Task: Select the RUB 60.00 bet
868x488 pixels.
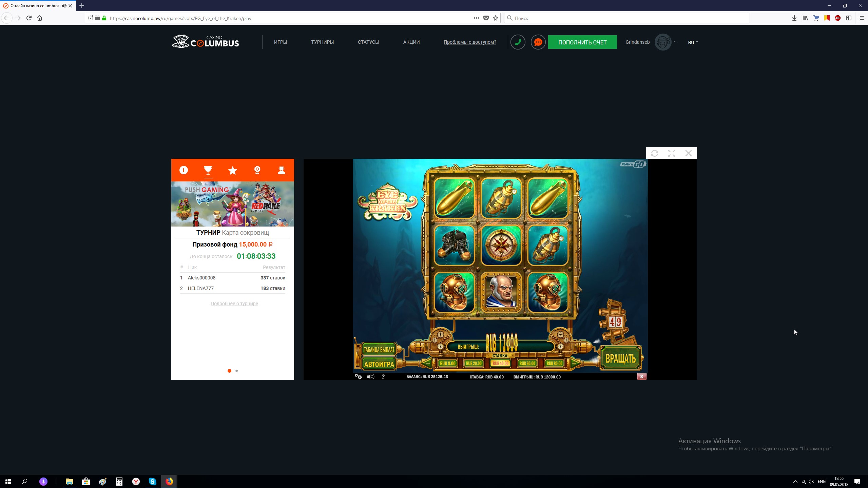Action: click(x=527, y=363)
